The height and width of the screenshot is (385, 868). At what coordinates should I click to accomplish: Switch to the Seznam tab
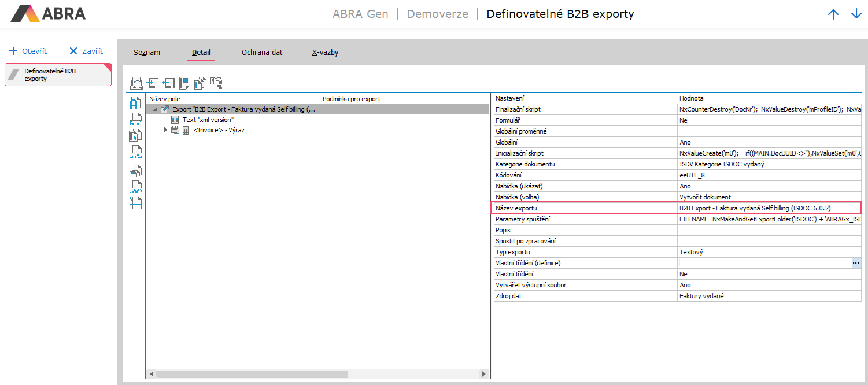click(x=147, y=52)
